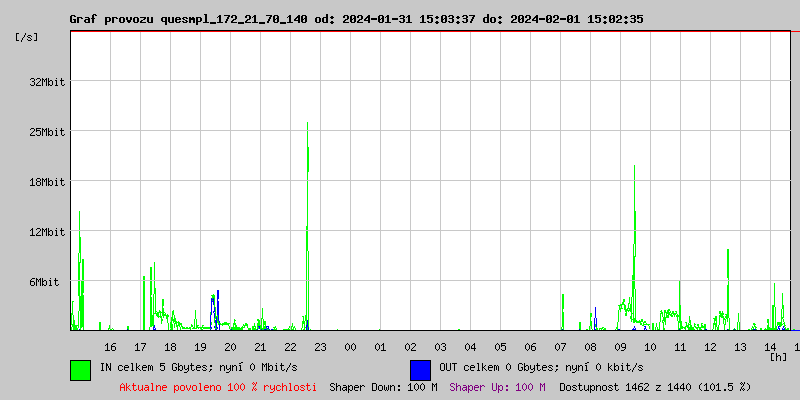800x400 pixels.
Task: Click the '[/s]' unit label
Action: click(x=27, y=37)
